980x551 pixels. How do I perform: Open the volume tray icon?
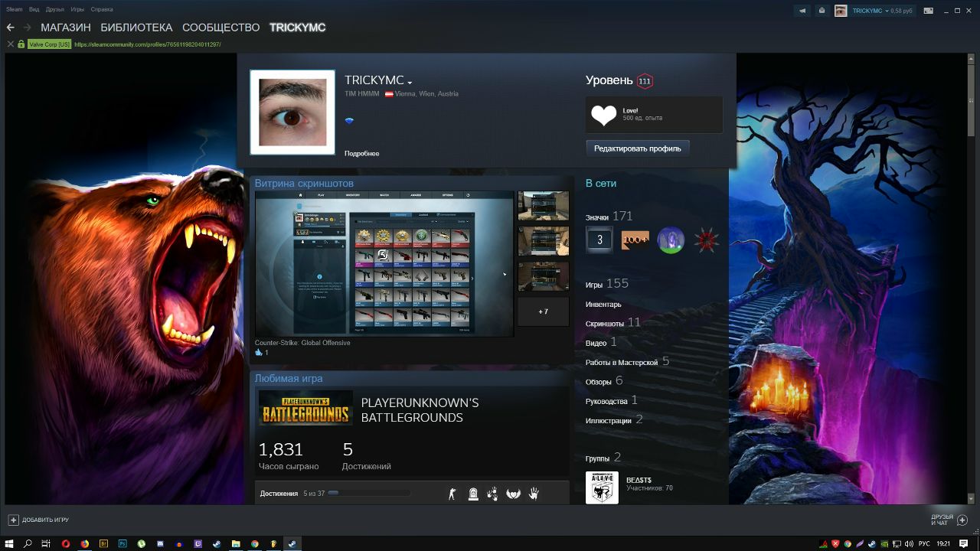click(x=910, y=543)
